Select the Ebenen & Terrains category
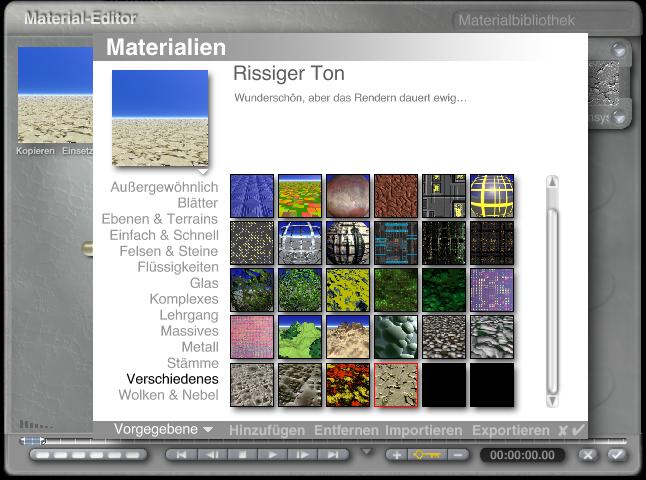 pos(160,219)
